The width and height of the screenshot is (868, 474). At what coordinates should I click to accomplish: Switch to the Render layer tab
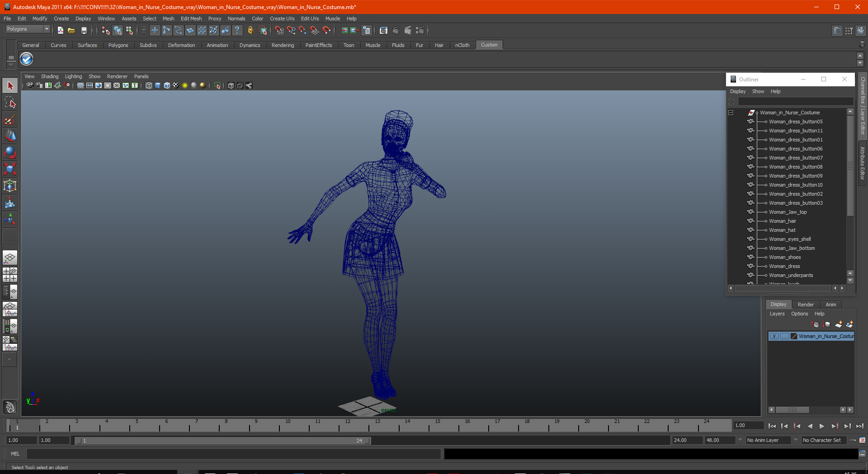pos(806,305)
